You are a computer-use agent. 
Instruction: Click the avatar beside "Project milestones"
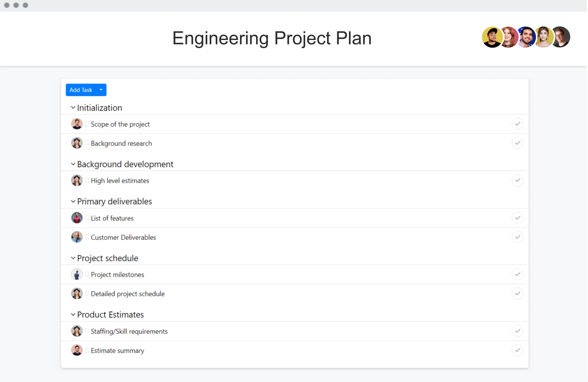(77, 274)
